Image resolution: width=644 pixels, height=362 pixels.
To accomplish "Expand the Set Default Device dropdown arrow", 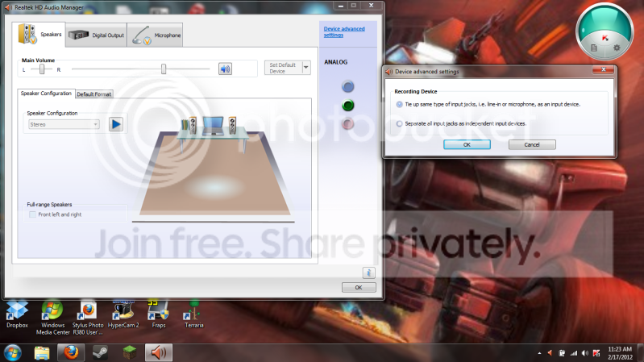I will [x=306, y=68].
